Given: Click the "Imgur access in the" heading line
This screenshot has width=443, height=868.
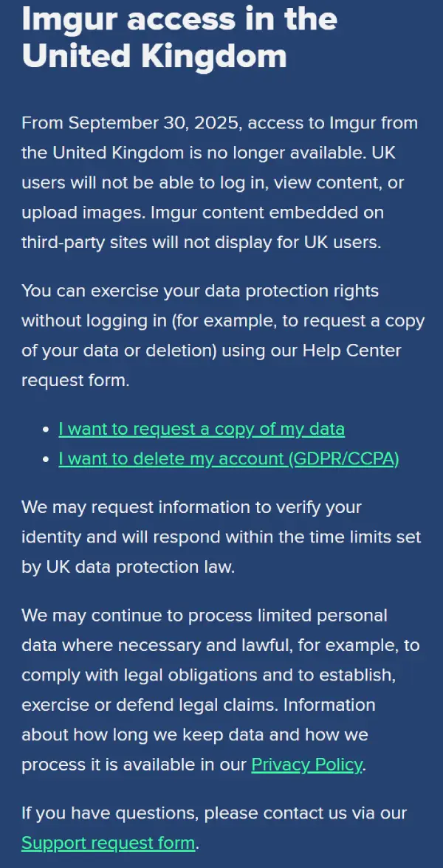Looking at the screenshot, I should [179, 19].
